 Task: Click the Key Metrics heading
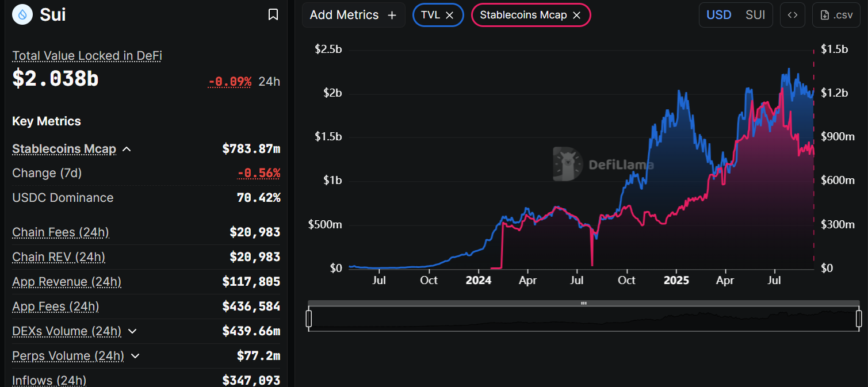pyautogui.click(x=47, y=121)
